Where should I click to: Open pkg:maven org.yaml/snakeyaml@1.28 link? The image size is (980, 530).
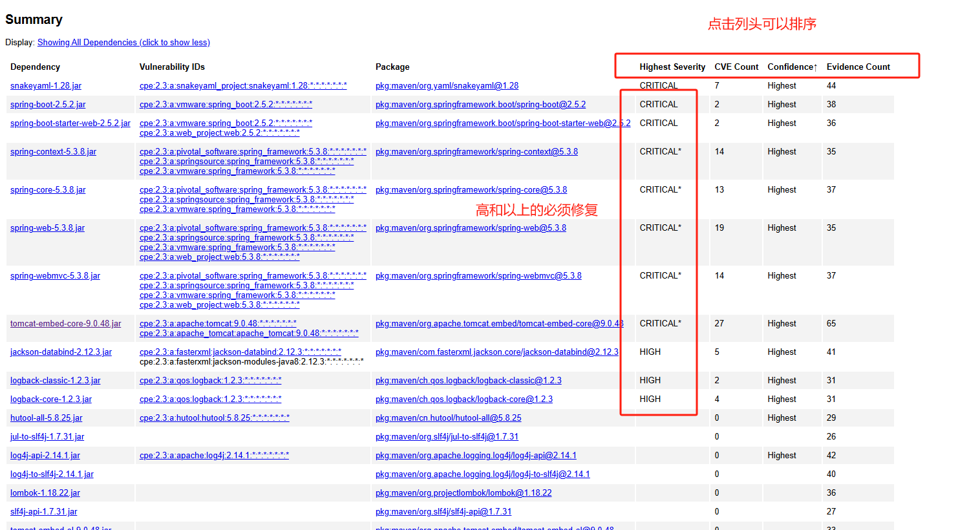coord(447,86)
